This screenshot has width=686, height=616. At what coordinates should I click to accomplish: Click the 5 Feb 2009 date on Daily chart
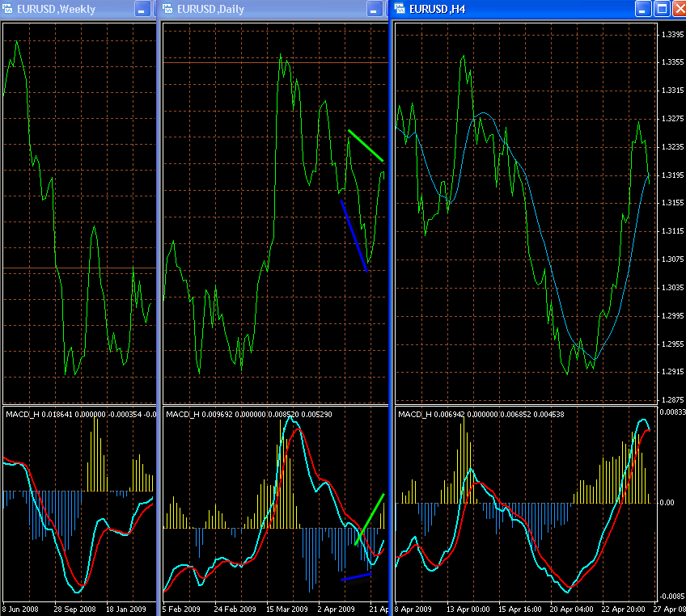181,609
